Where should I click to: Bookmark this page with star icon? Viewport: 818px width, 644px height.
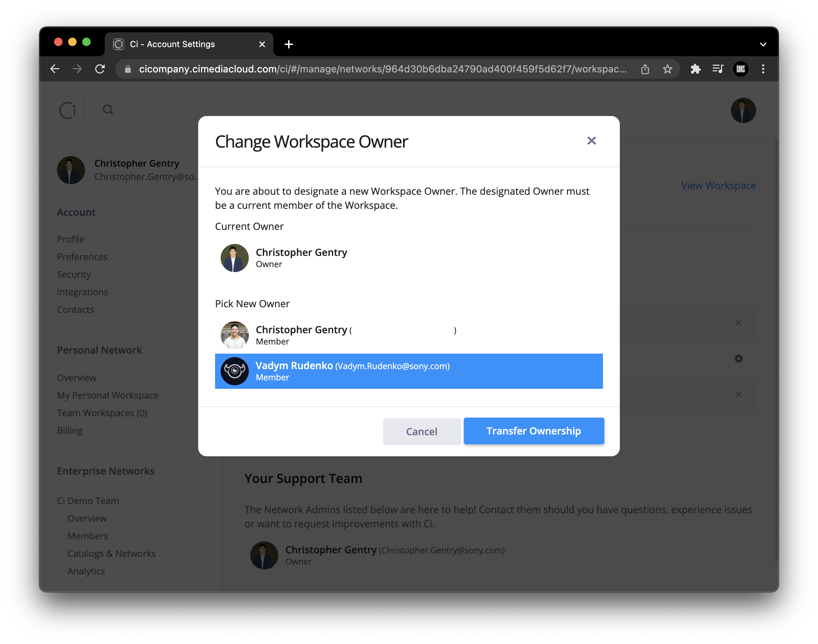[x=667, y=69]
